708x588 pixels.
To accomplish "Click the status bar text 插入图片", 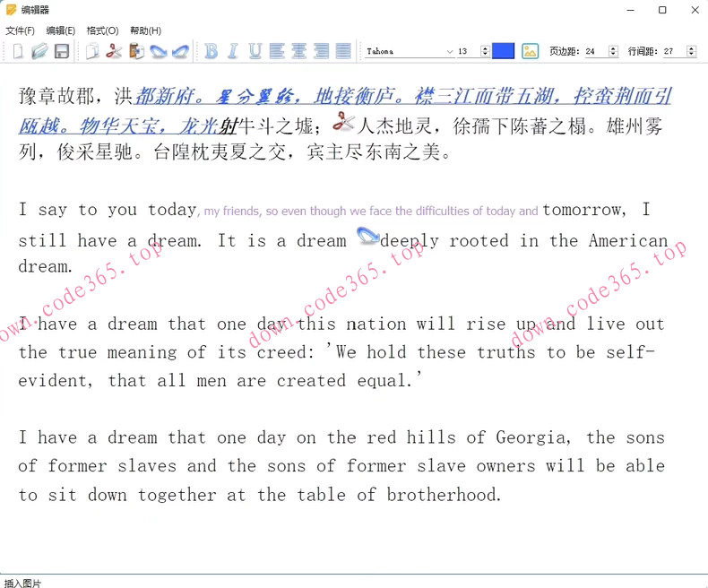I will tap(22, 583).
